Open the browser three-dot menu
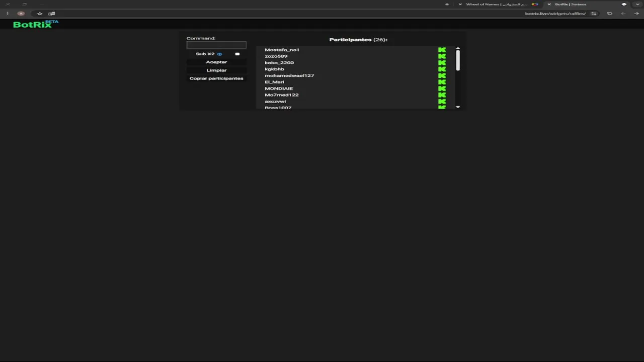The height and width of the screenshot is (362, 644). point(8,14)
